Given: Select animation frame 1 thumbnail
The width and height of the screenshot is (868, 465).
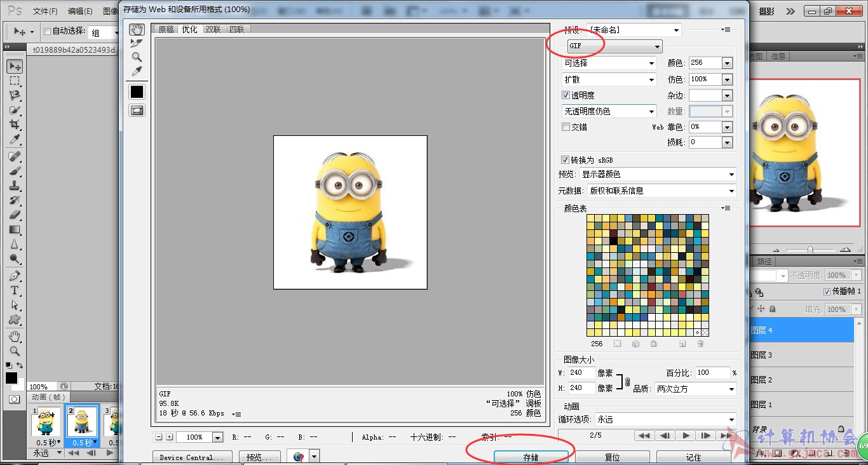Looking at the screenshot, I should click(x=46, y=422).
